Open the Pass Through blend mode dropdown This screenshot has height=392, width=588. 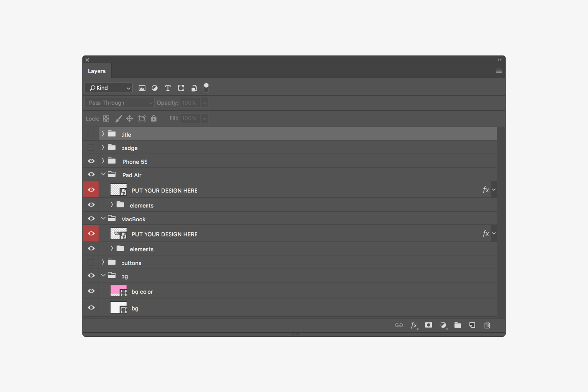pos(119,103)
